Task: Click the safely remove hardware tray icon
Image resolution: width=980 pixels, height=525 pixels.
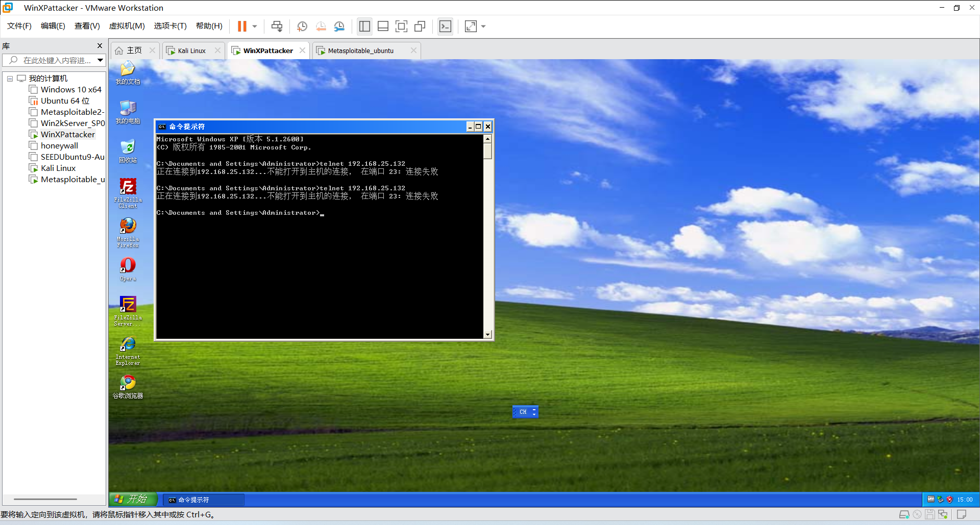Action: pos(940,499)
